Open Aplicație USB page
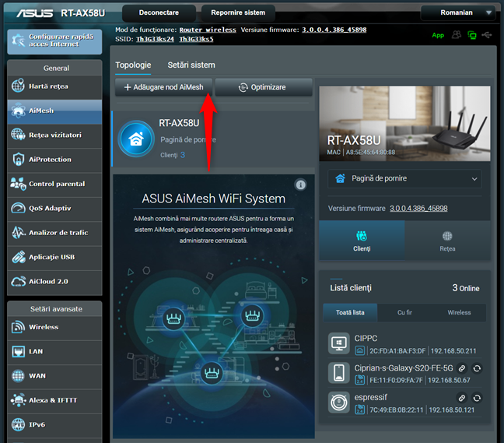This screenshot has width=504, height=443. [x=54, y=258]
